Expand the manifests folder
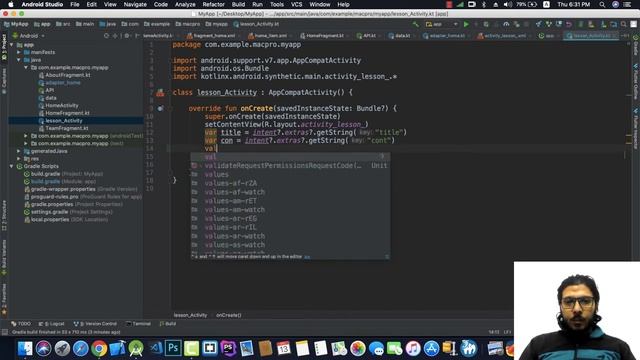Image resolution: width=640 pixels, height=360 pixels. coord(19,52)
